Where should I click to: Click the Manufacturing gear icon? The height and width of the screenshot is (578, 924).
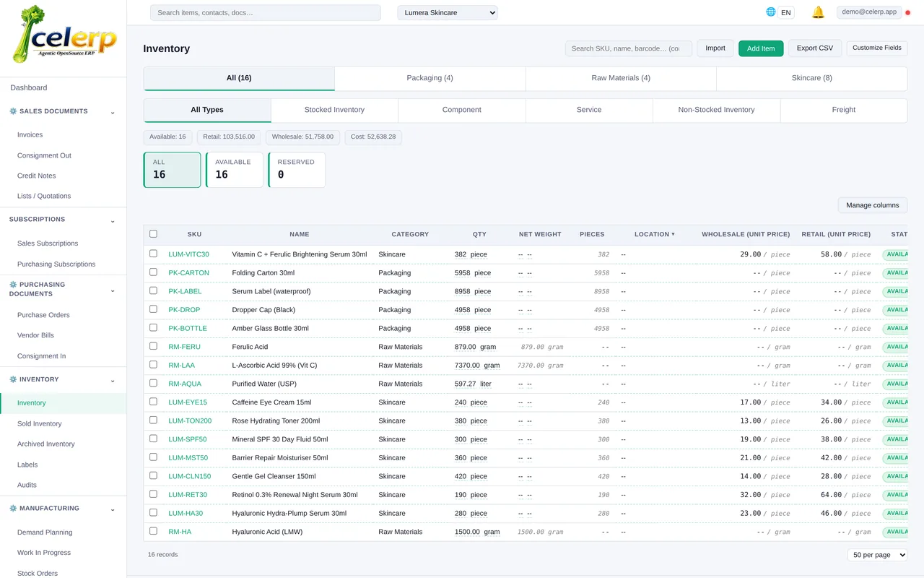click(x=13, y=509)
